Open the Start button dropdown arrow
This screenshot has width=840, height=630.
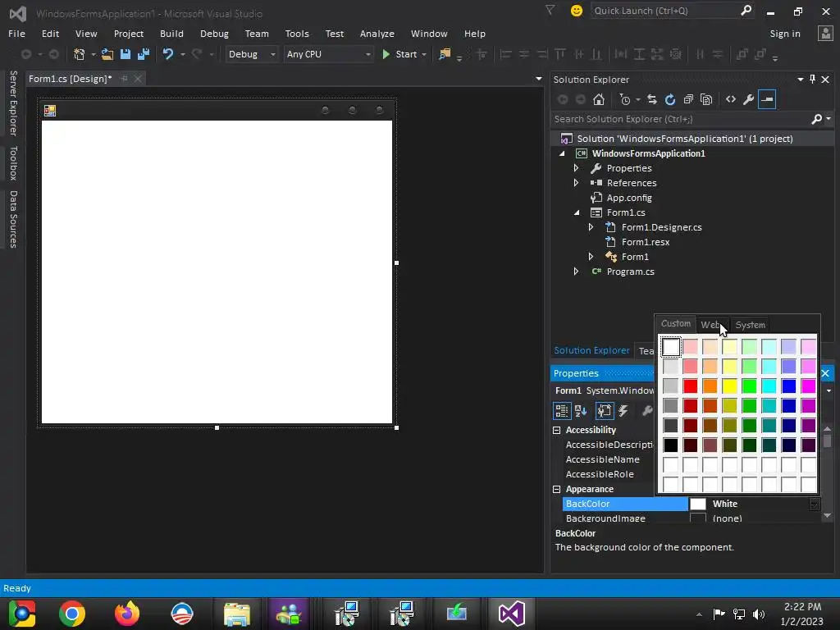click(x=424, y=55)
